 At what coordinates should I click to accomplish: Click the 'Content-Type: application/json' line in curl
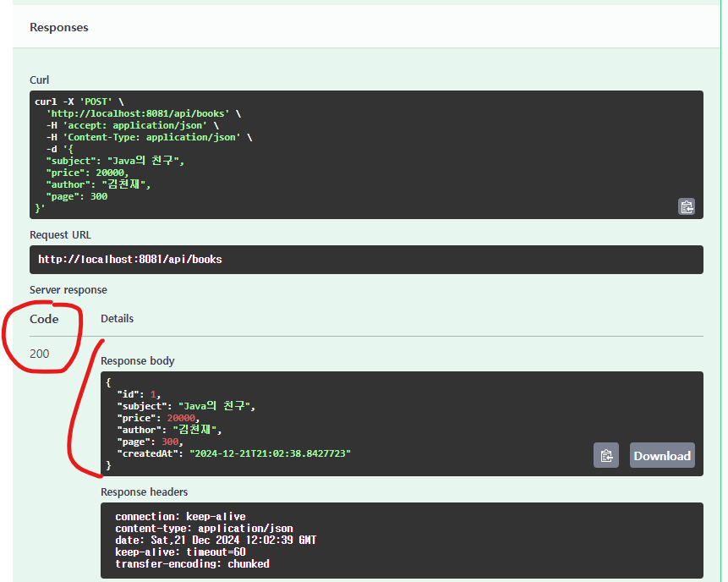(x=149, y=138)
